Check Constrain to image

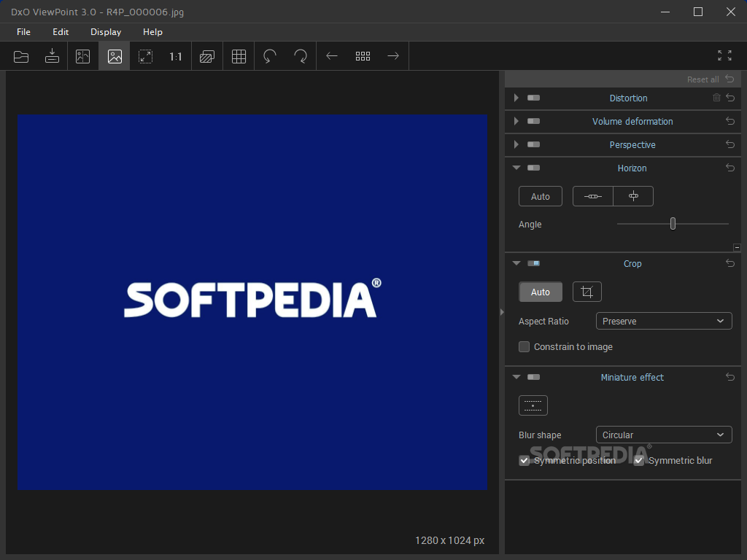[524, 346]
